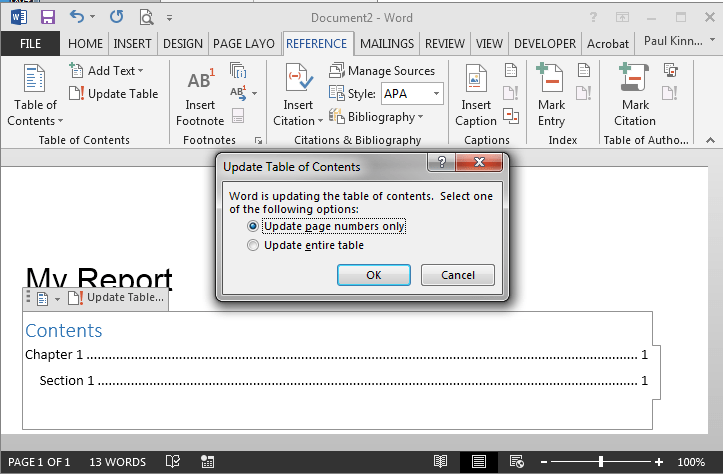Save the document with the floppy icon
723x474 pixels.
pos(47,18)
